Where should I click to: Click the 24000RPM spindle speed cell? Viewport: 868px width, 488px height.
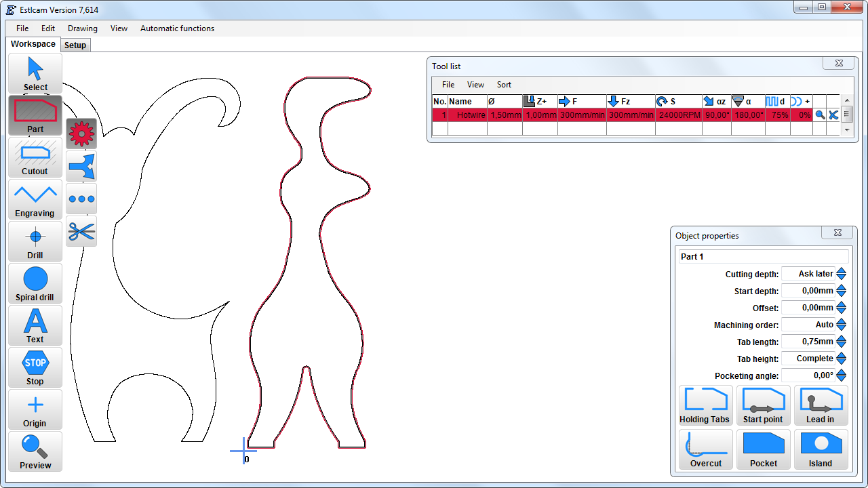678,115
